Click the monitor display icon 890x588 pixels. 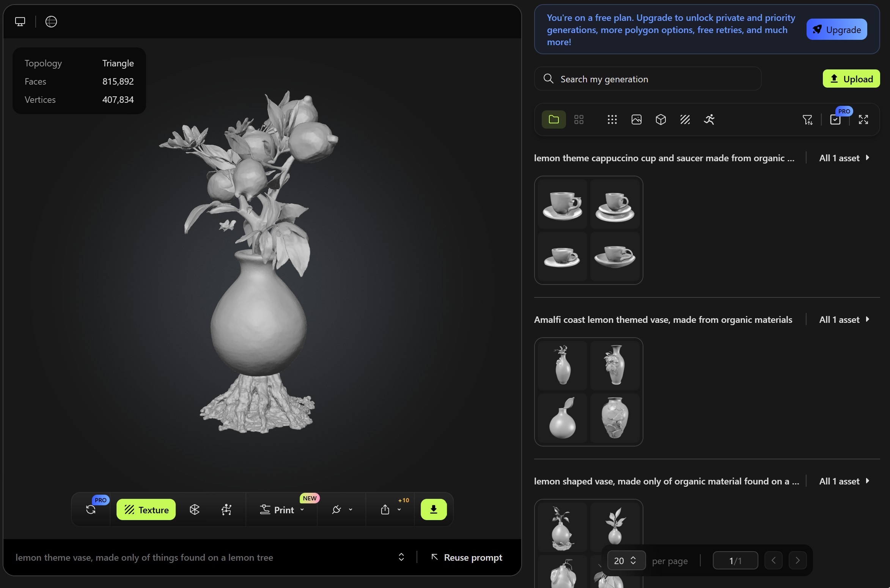pos(20,22)
